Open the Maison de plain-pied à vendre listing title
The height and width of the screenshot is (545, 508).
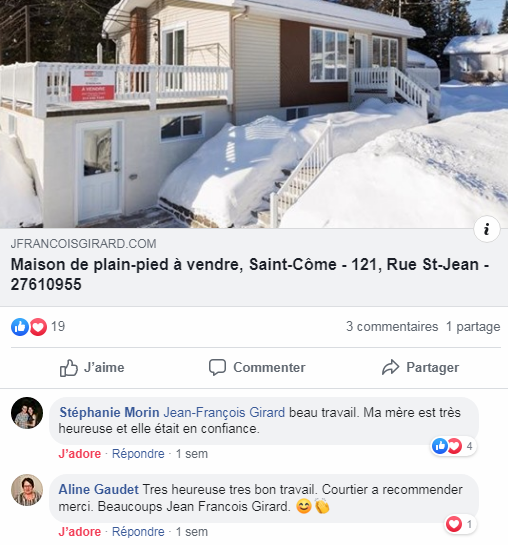click(x=250, y=274)
